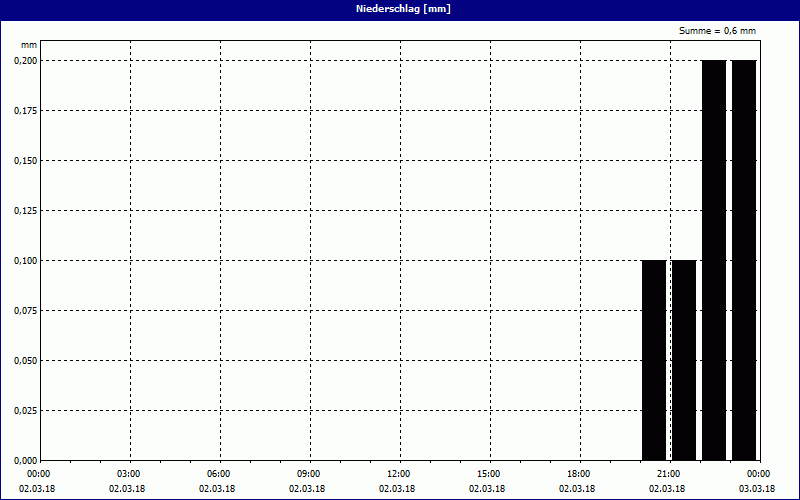Click the 03.03.18 date label
Viewport: 800px width, 500px height.
point(757,489)
